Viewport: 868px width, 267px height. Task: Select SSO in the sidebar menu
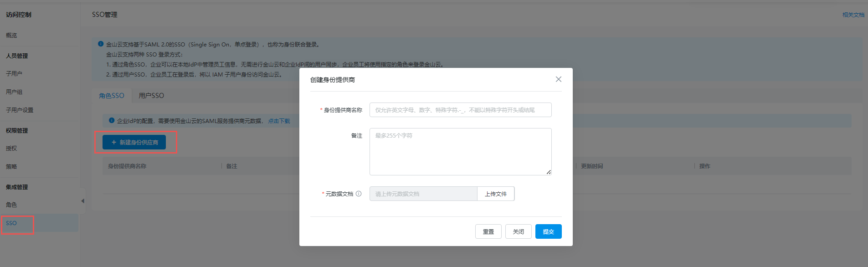(x=11, y=223)
